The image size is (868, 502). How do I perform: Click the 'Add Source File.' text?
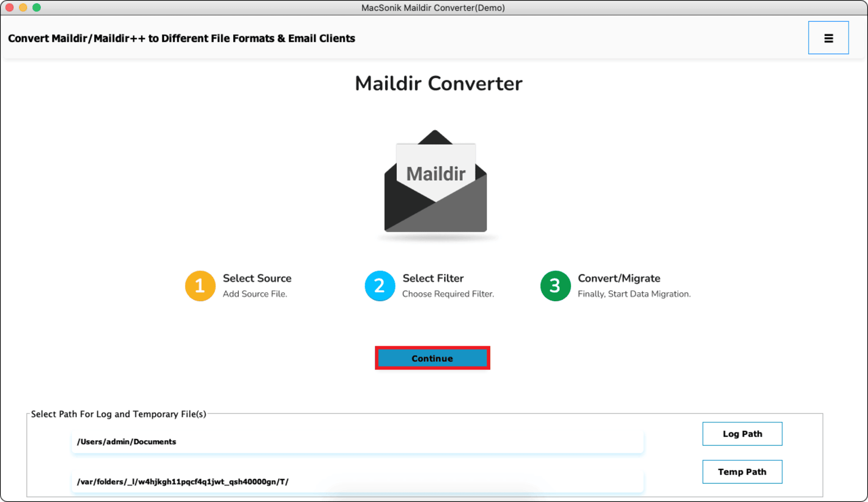click(255, 294)
